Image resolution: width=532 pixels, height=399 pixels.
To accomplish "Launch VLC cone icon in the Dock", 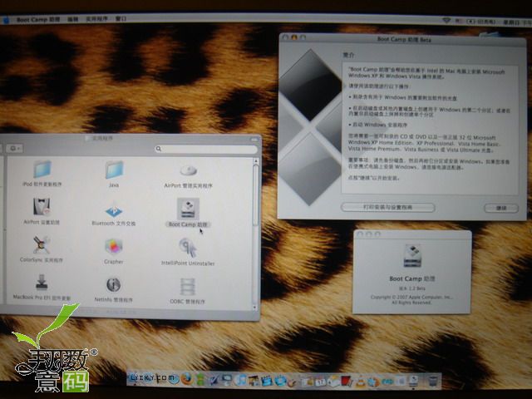I will [361, 382].
